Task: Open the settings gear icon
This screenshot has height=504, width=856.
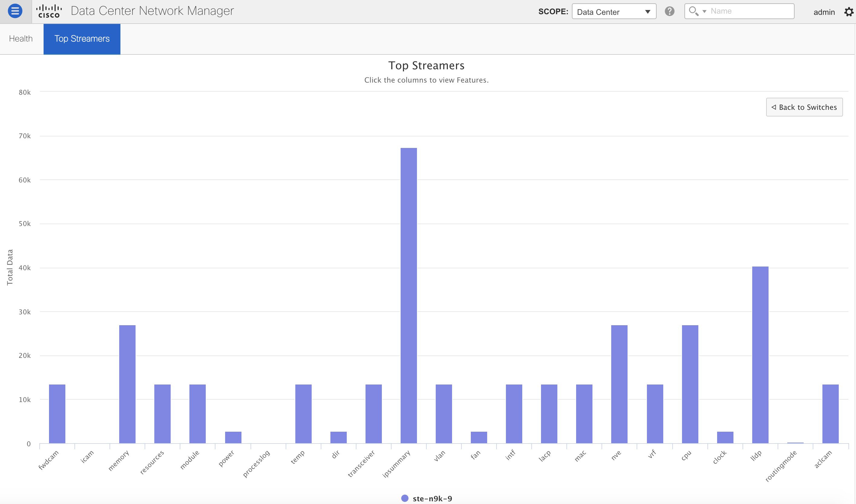Action: [849, 12]
